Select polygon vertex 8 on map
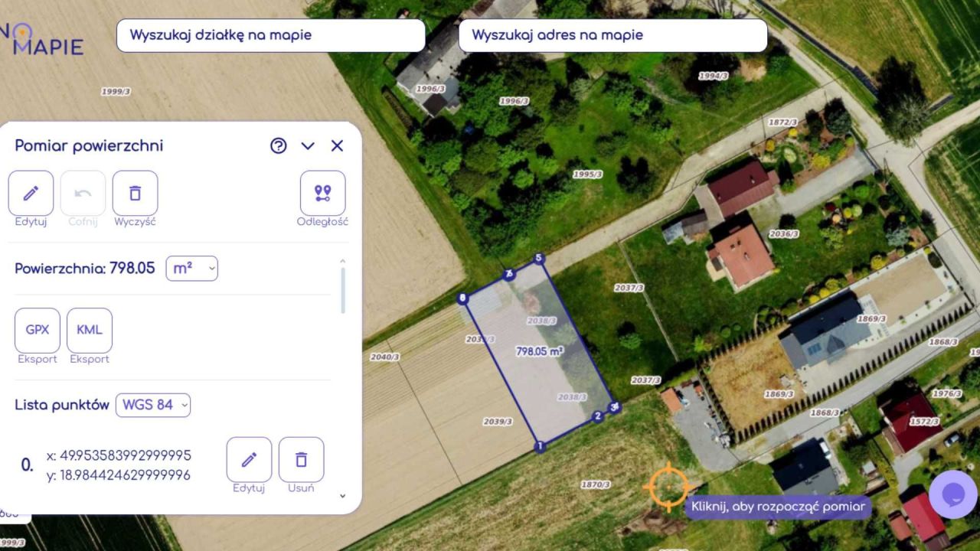980x551 pixels. coord(462,298)
